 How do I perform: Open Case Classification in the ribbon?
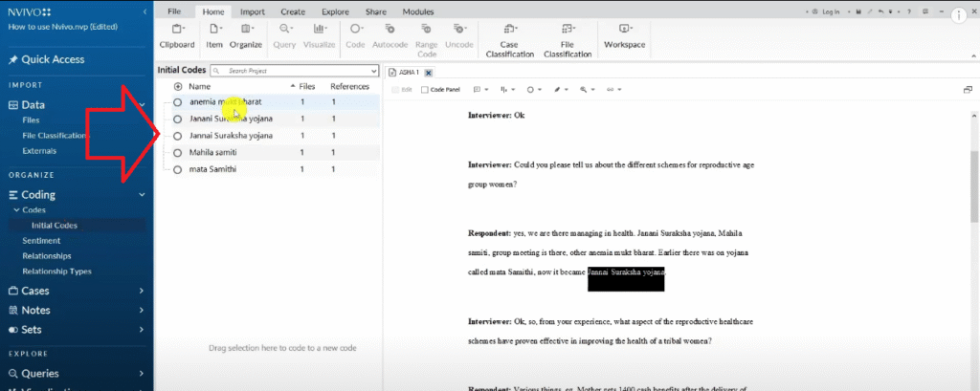(x=509, y=40)
